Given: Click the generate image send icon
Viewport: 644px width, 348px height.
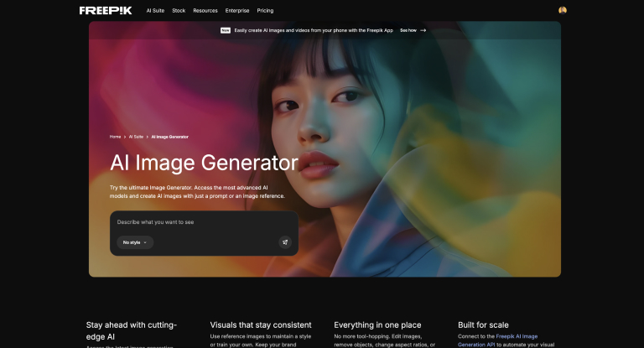Looking at the screenshot, I should pos(285,242).
